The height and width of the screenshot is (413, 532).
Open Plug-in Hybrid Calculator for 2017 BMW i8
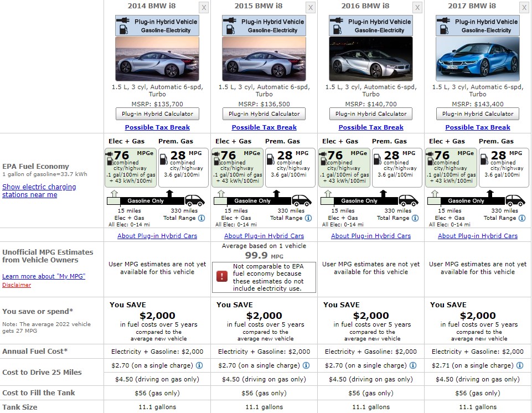[478, 113]
